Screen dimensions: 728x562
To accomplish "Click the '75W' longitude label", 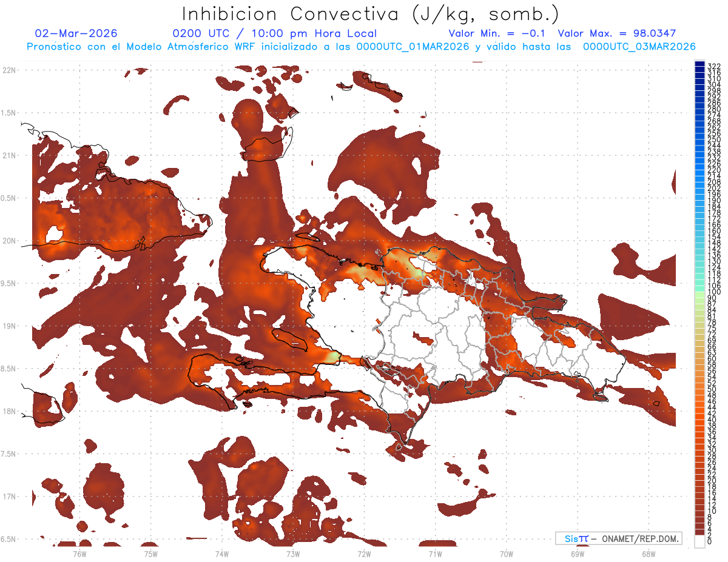I will point(150,553).
